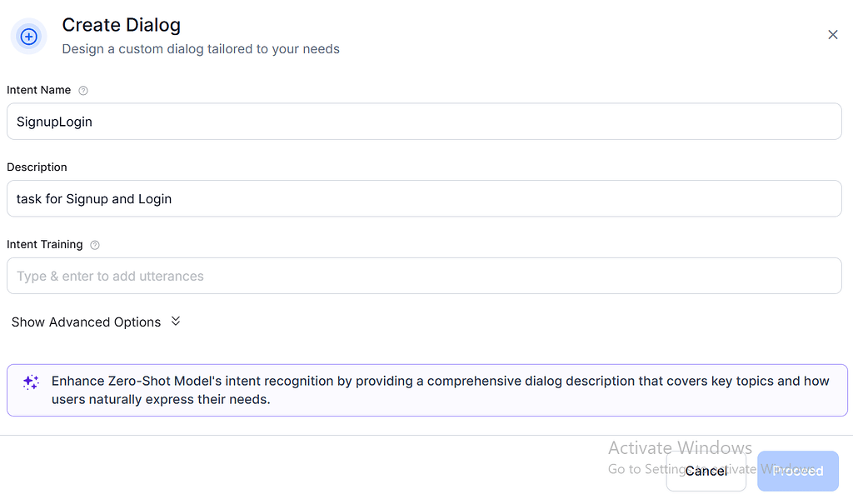Click the Zero-Shot Model tip banner text

point(440,390)
